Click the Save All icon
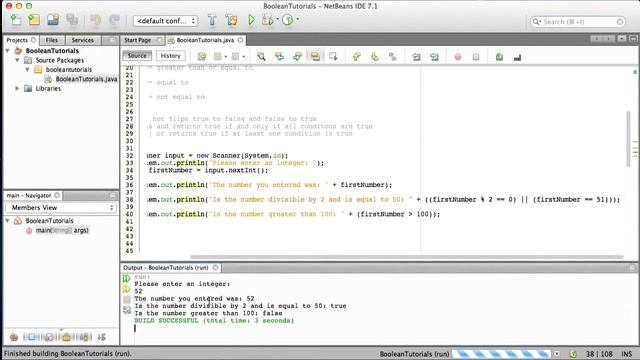 [x=72, y=20]
